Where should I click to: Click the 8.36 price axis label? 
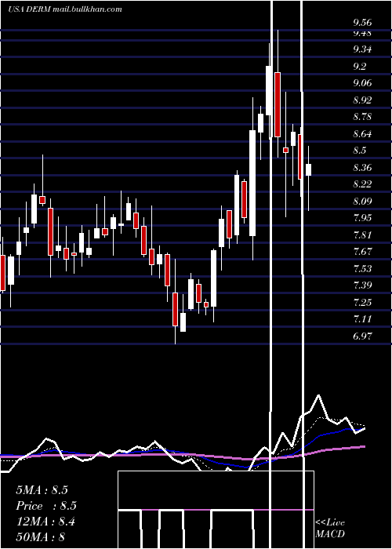pyautogui.click(x=362, y=167)
